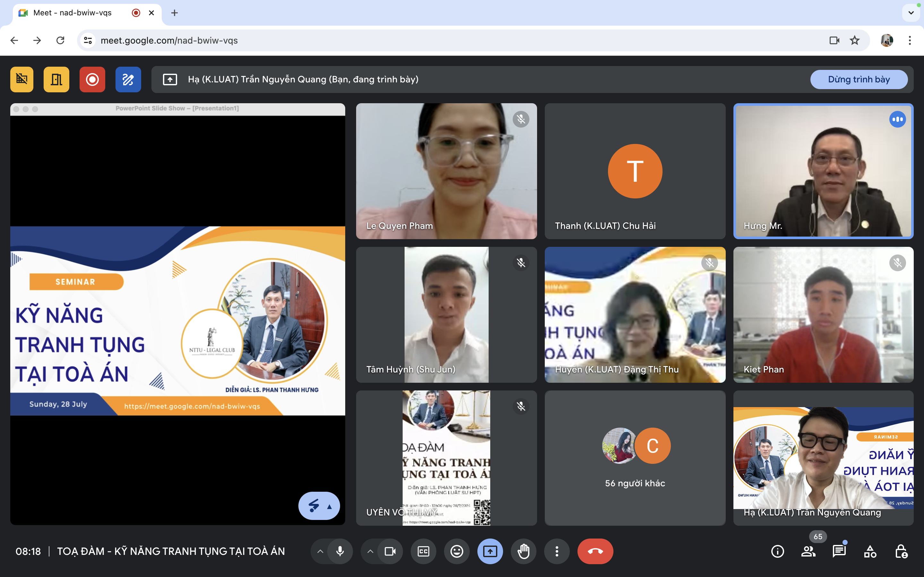Open the three-dot more options menu
Image resolution: width=924 pixels, height=577 pixels.
(x=557, y=551)
